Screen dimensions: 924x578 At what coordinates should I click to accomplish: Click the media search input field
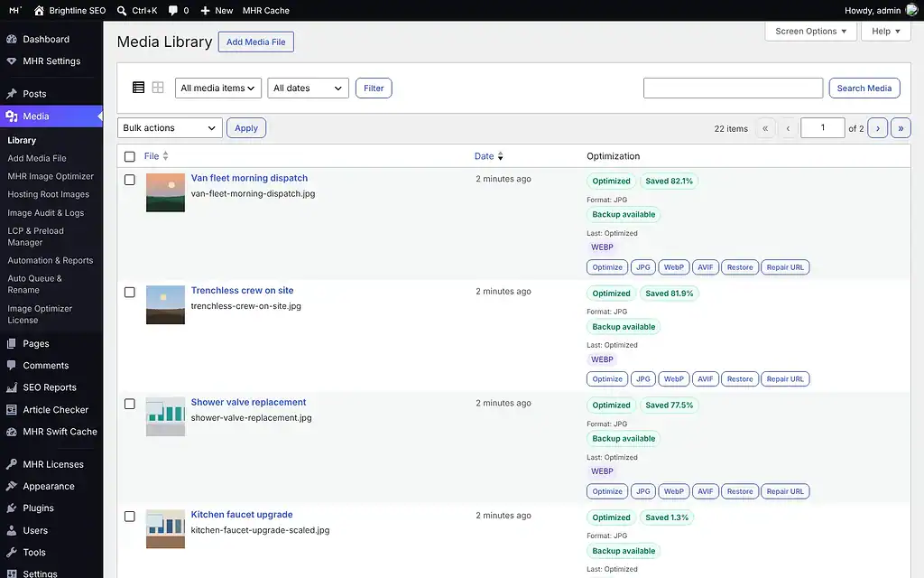[x=733, y=88]
